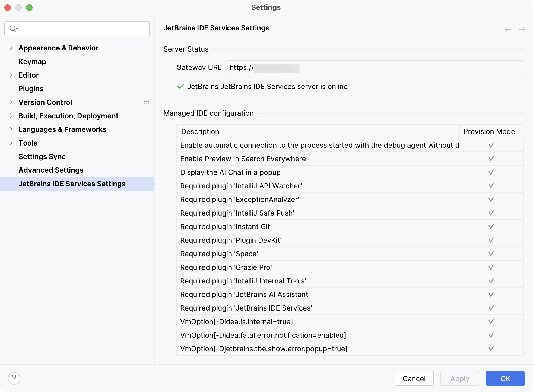533x392 pixels.
Task: Click checkmark for 'IntelliJ Safe Push' row
Action: [x=491, y=213]
